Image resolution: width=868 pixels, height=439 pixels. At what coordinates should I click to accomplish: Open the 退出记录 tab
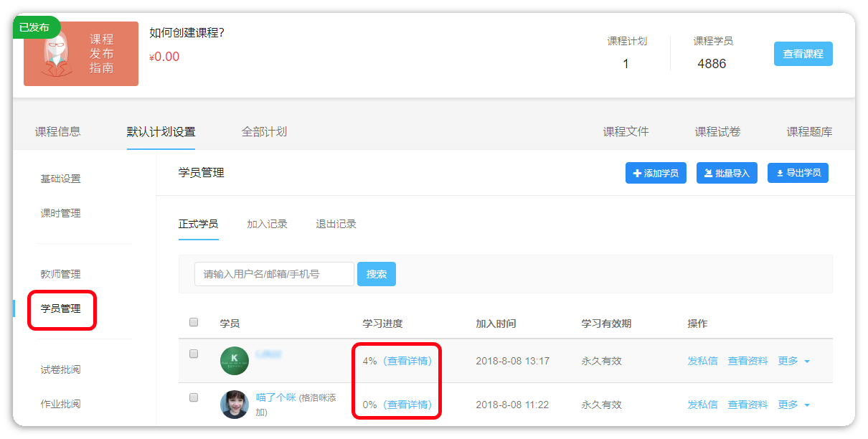(336, 224)
